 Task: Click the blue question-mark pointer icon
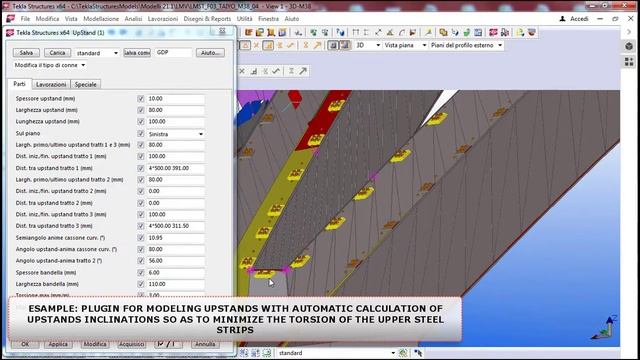coord(340,32)
